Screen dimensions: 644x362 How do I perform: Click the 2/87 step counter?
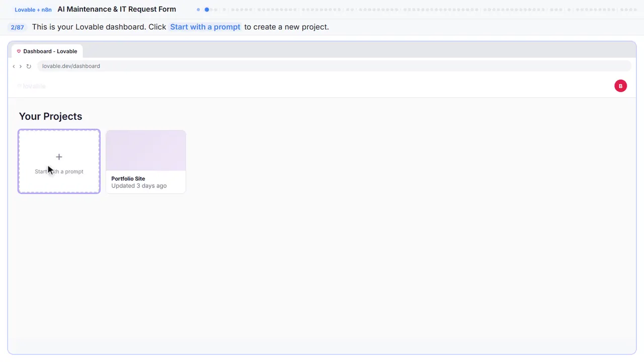click(17, 27)
